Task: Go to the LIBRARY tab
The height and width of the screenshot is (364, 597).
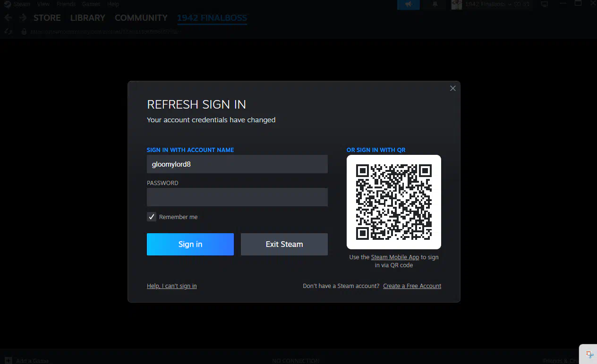Action: tap(87, 18)
